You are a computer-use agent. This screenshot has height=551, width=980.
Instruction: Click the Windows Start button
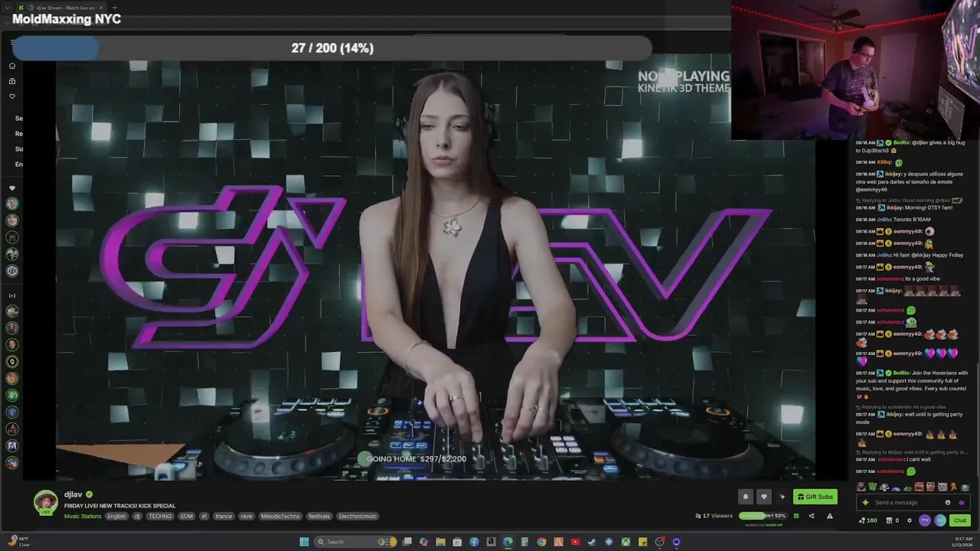point(304,542)
